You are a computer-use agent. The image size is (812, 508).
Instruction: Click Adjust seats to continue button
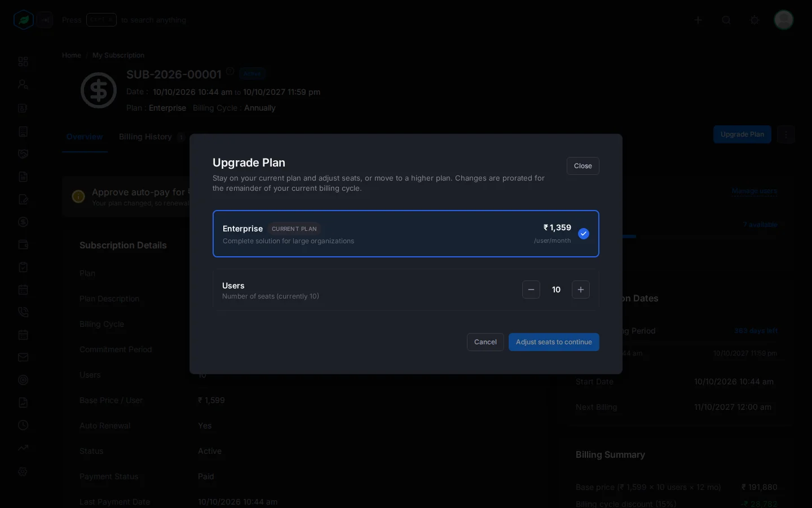554,342
